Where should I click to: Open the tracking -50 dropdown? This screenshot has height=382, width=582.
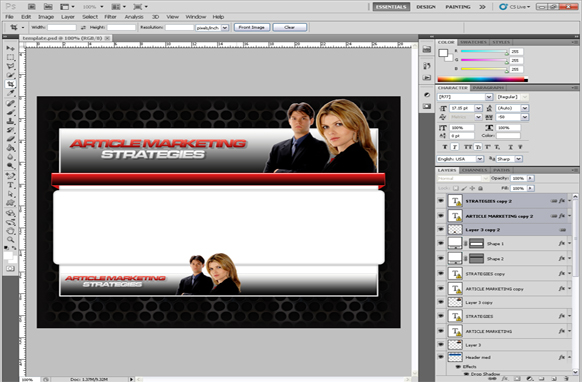(524, 117)
